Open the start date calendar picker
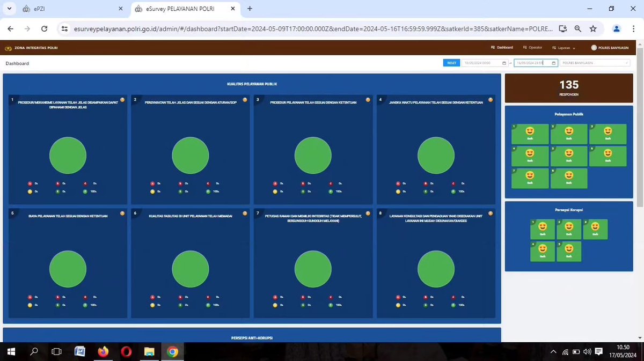 pos(503,63)
